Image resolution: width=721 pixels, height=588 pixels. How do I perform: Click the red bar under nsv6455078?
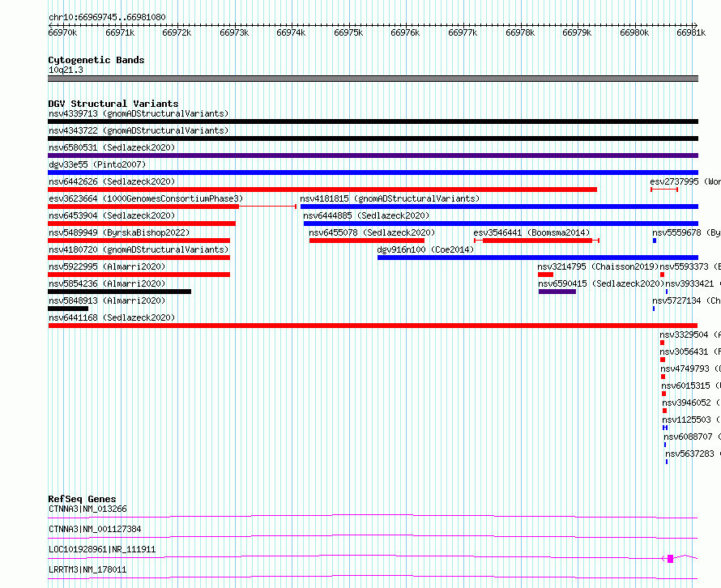[x=367, y=241]
